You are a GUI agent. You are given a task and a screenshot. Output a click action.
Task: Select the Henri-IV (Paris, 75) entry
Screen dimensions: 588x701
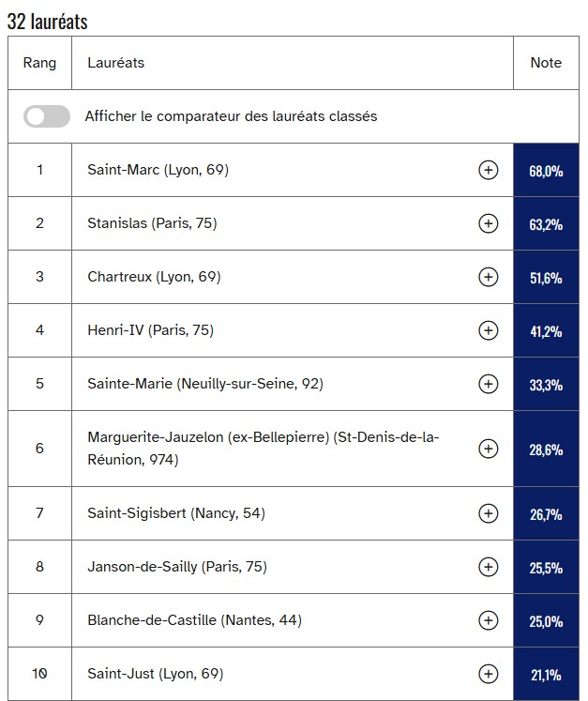pyautogui.click(x=150, y=330)
